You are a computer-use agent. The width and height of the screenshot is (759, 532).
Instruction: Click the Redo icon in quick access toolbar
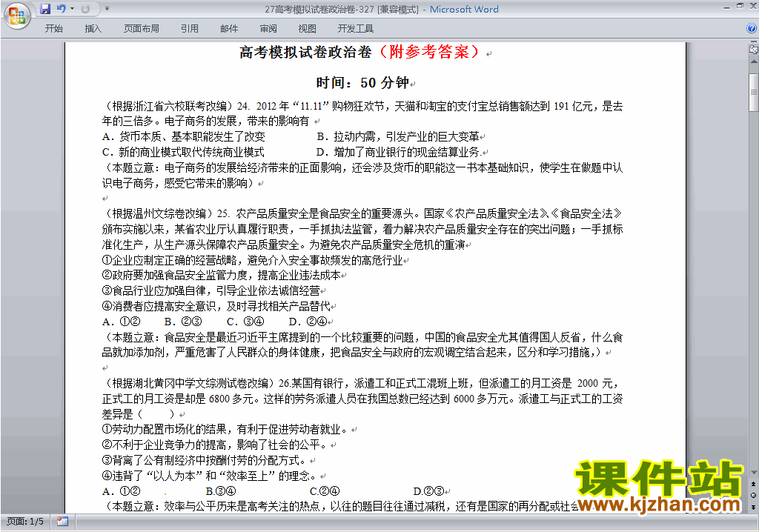click(85, 9)
